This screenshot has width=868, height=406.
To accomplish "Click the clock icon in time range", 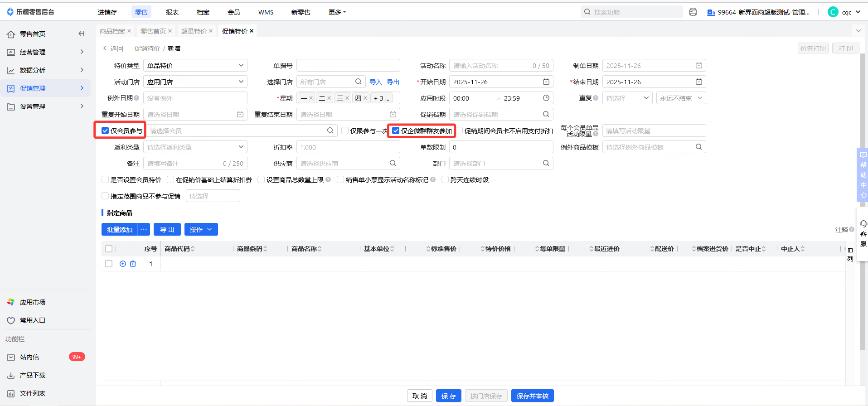I will pos(546,98).
